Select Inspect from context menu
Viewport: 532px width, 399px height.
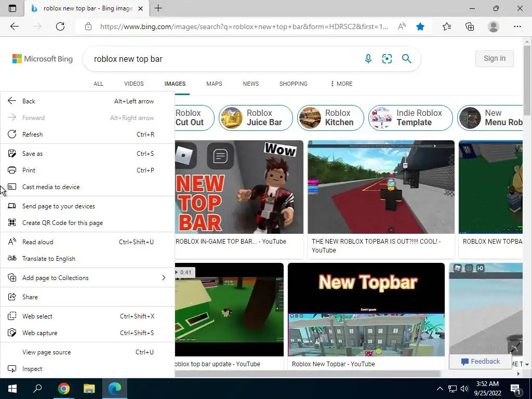coord(87,369)
